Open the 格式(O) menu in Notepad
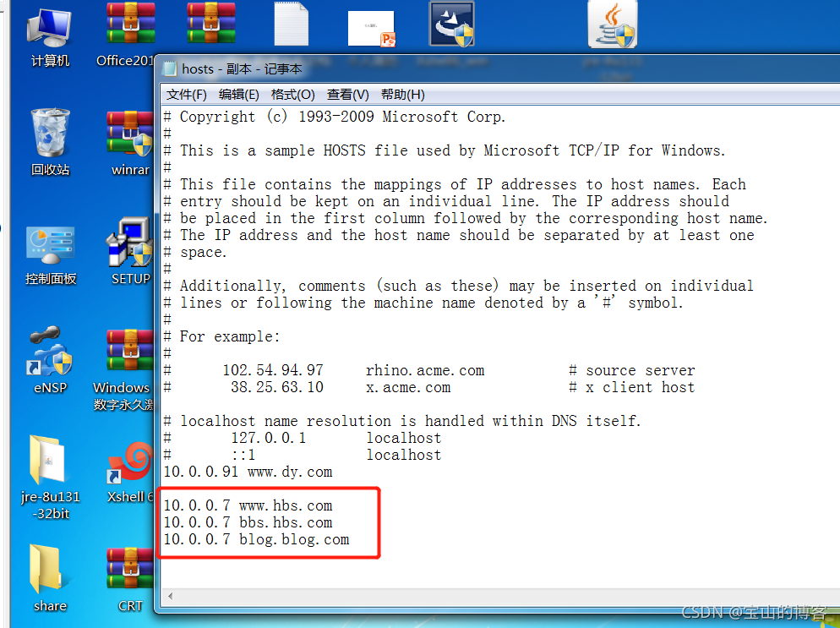The width and height of the screenshot is (840, 628). [x=292, y=95]
